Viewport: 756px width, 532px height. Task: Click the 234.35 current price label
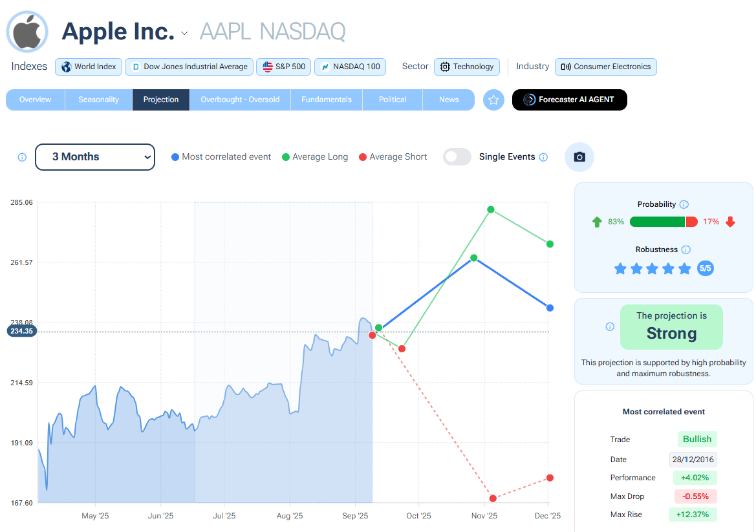(22, 331)
